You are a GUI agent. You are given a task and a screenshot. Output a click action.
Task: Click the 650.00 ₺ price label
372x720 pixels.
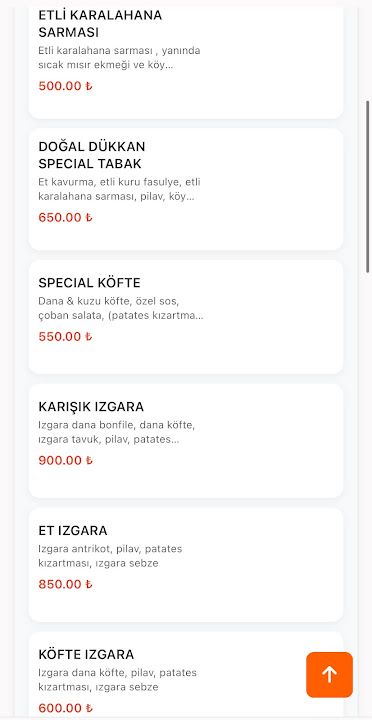pos(65,217)
